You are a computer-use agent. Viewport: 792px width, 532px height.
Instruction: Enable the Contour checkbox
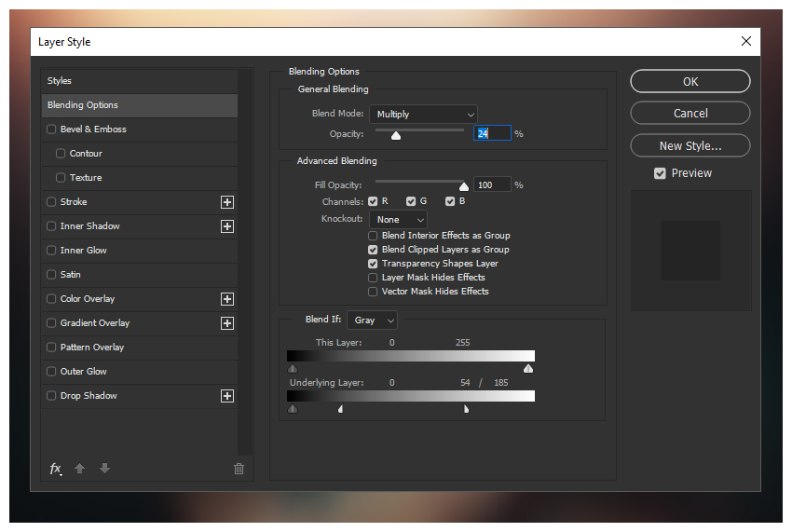point(61,153)
